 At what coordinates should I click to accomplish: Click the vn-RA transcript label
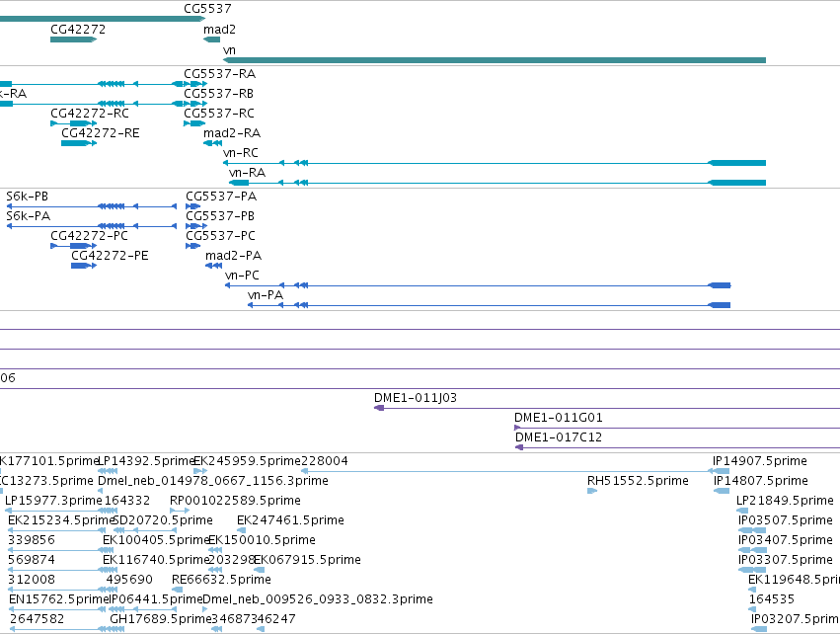pyautogui.click(x=247, y=173)
